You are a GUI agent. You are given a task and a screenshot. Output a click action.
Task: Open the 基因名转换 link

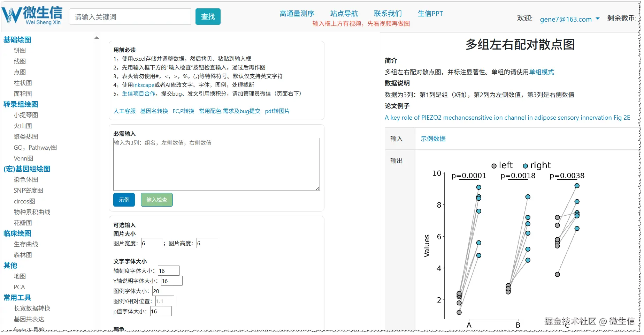point(154,111)
